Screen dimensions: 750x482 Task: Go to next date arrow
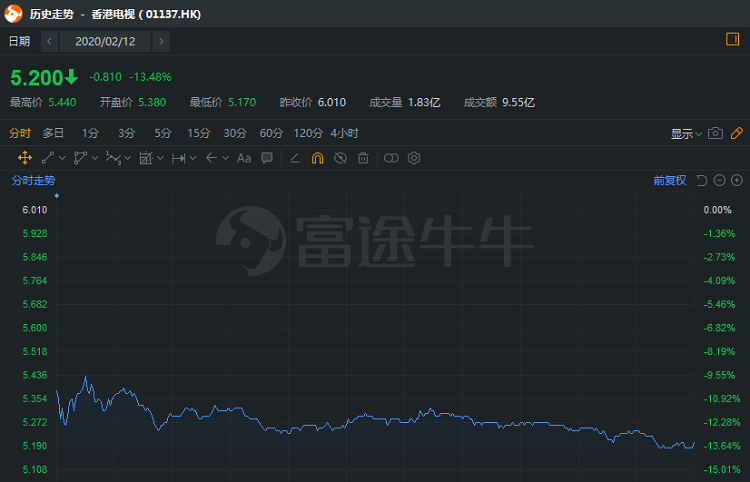click(x=161, y=42)
